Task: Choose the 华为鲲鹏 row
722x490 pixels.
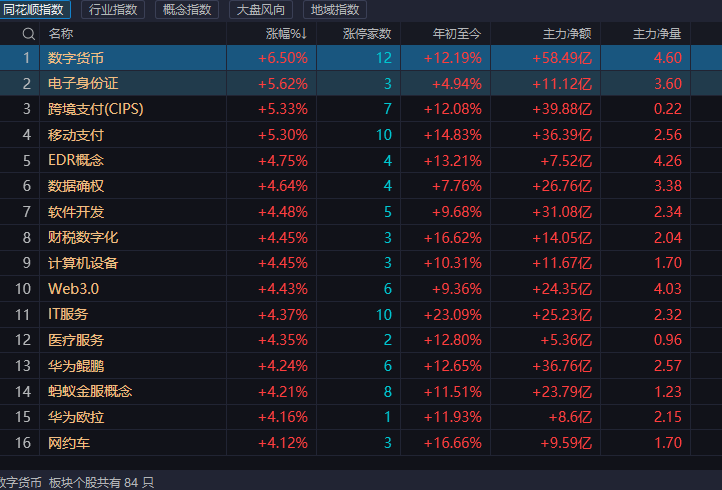Action: [361, 366]
